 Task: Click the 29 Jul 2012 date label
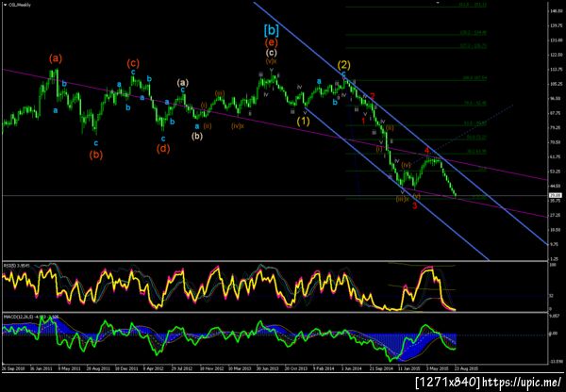coord(181,369)
